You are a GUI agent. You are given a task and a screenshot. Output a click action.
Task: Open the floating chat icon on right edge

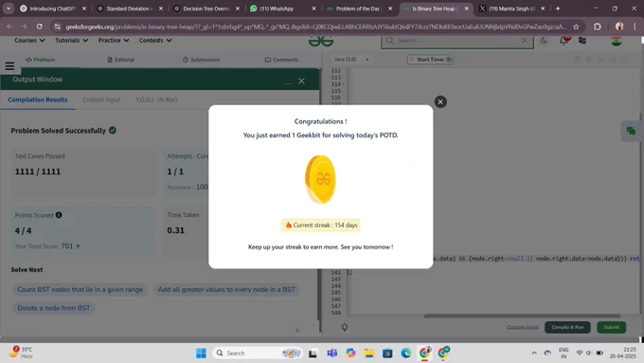(x=631, y=131)
